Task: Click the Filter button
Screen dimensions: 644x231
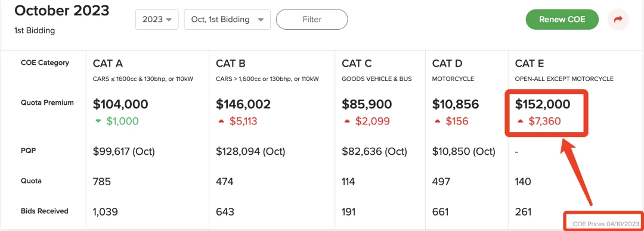Action: (x=312, y=19)
